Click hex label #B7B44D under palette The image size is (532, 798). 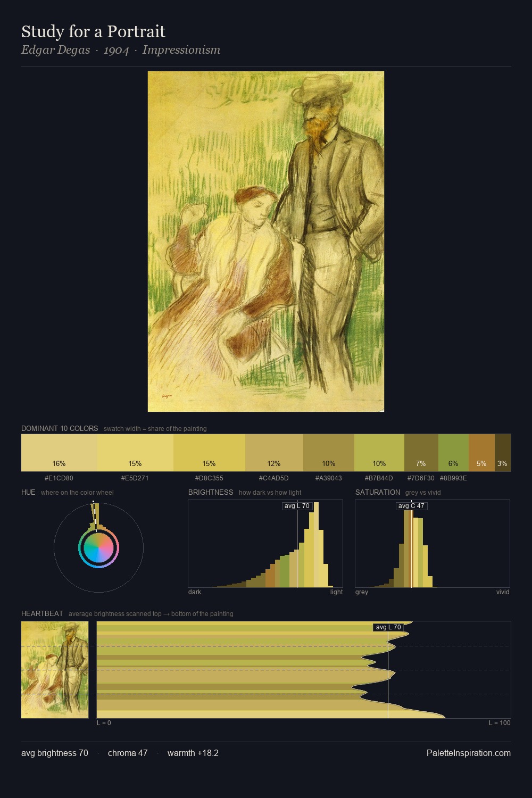coord(379,478)
